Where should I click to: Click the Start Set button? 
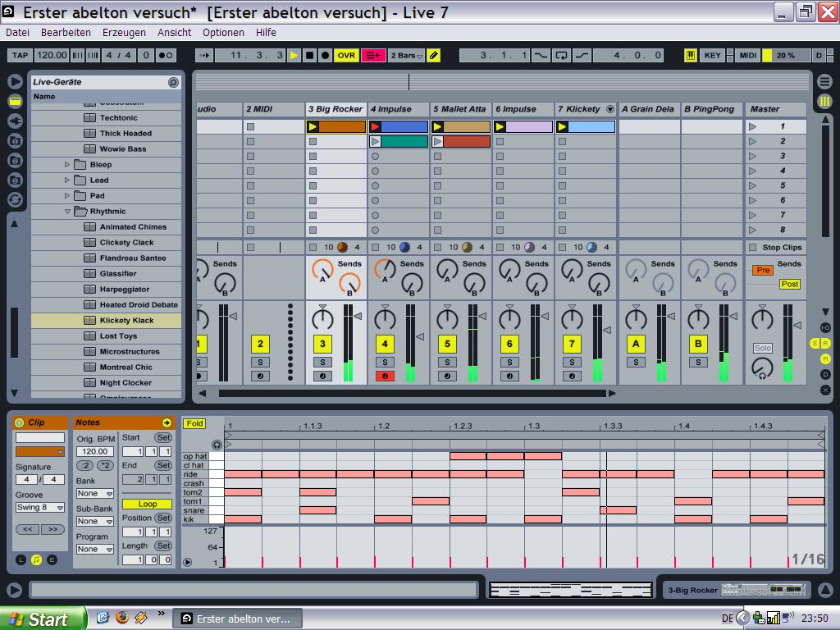click(163, 438)
